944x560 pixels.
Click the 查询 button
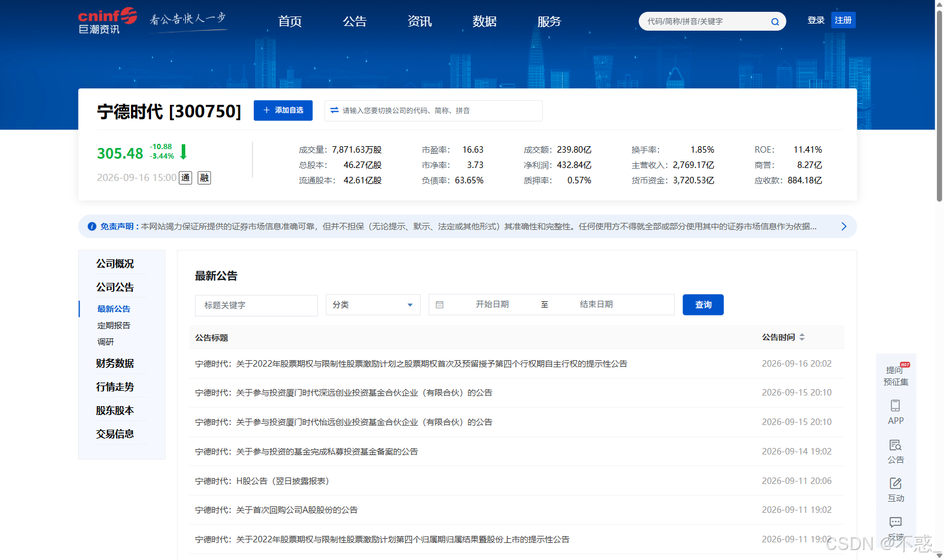pos(703,305)
